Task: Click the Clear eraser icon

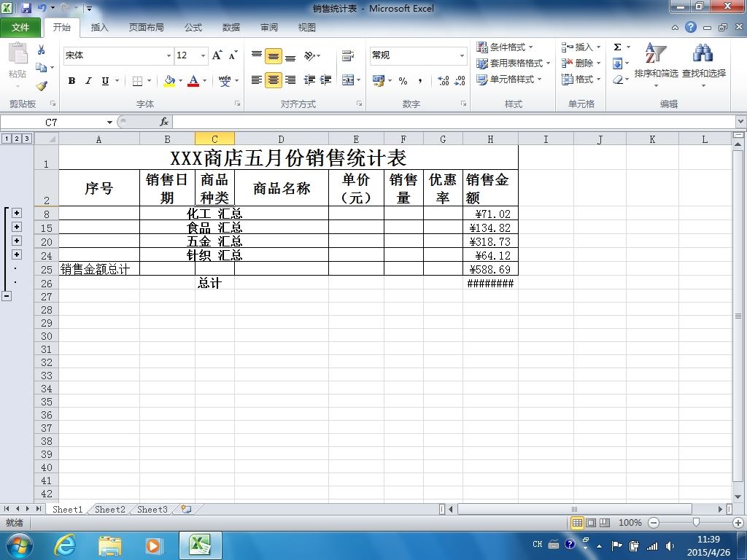Action: [617, 79]
